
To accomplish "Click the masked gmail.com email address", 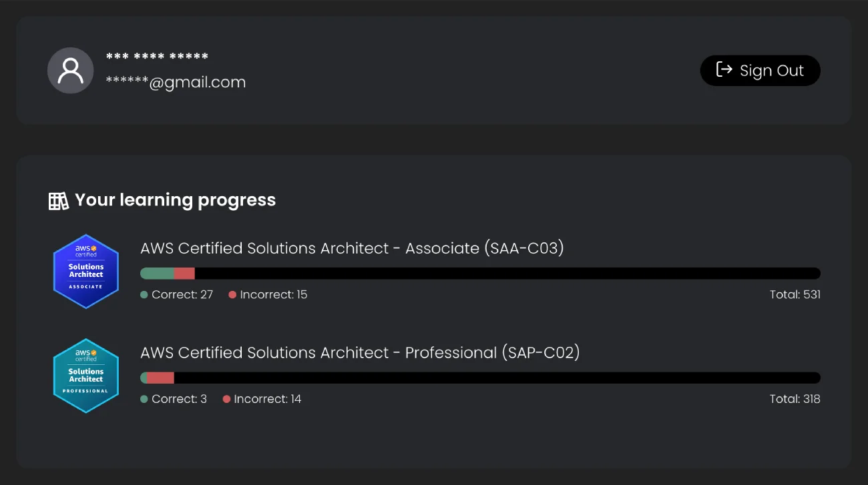I will tap(176, 83).
